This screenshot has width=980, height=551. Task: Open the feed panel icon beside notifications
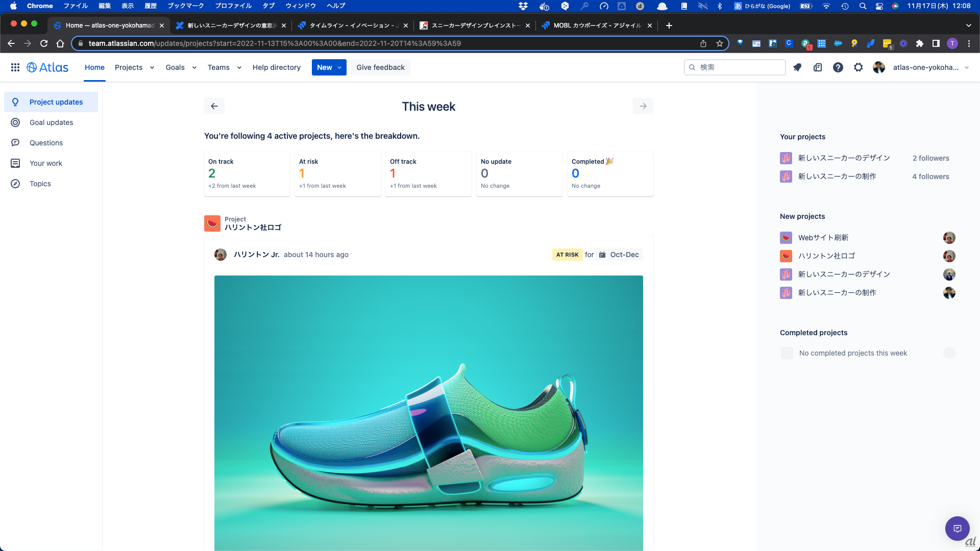coord(818,67)
